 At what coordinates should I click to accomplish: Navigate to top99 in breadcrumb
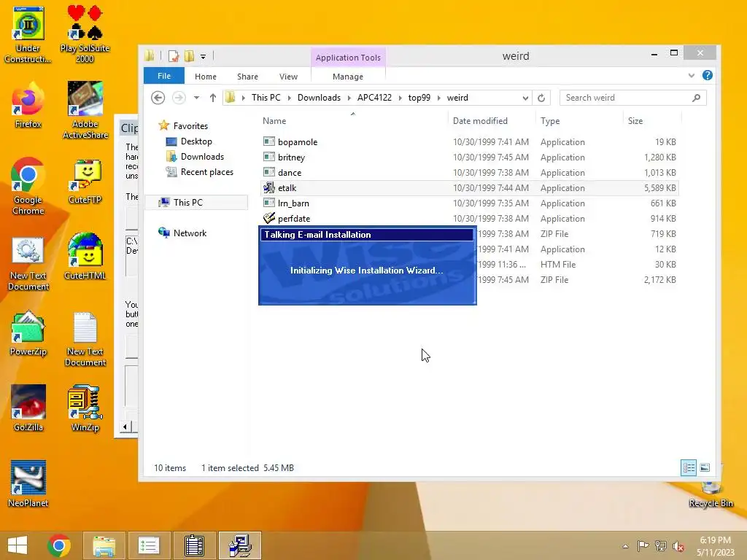tap(419, 98)
